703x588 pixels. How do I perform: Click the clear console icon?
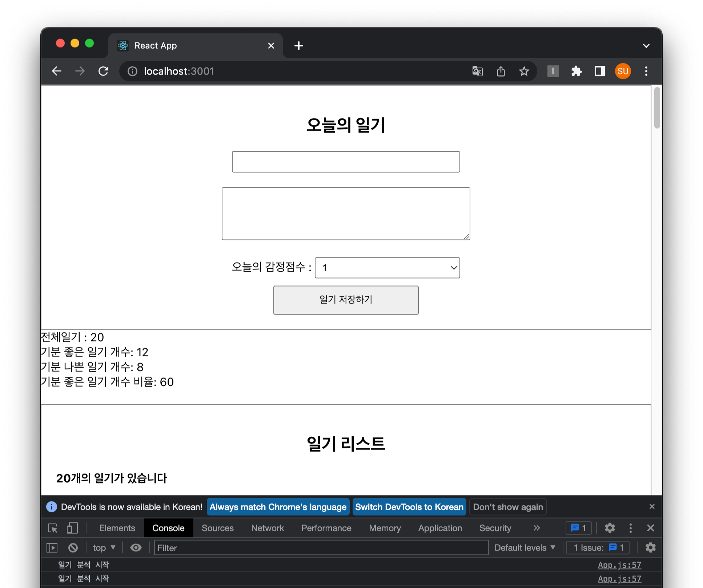click(x=73, y=548)
